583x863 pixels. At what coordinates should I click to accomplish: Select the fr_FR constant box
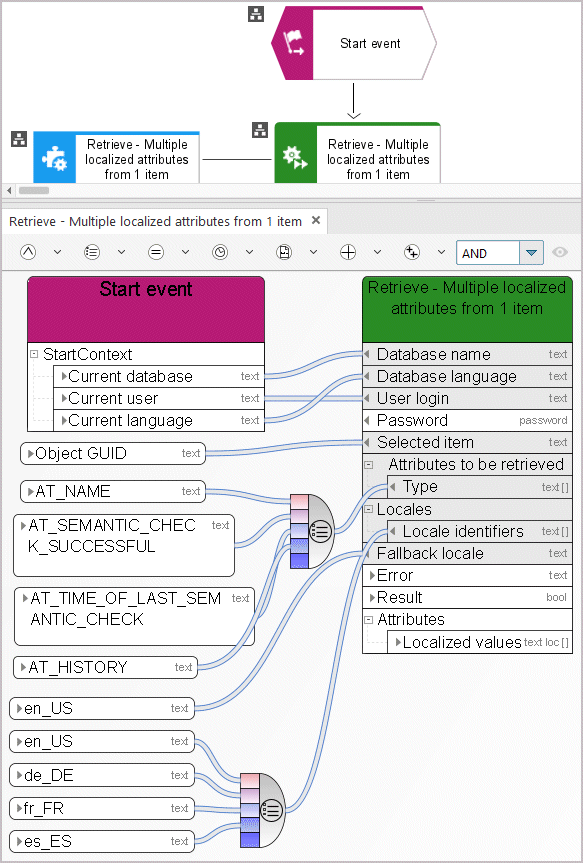[x=102, y=809]
